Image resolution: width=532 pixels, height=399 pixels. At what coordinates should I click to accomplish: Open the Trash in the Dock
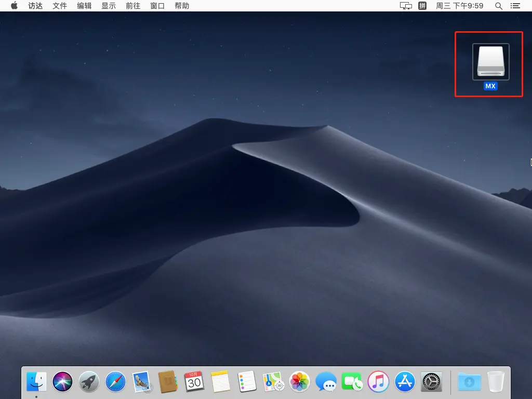pyautogui.click(x=496, y=381)
